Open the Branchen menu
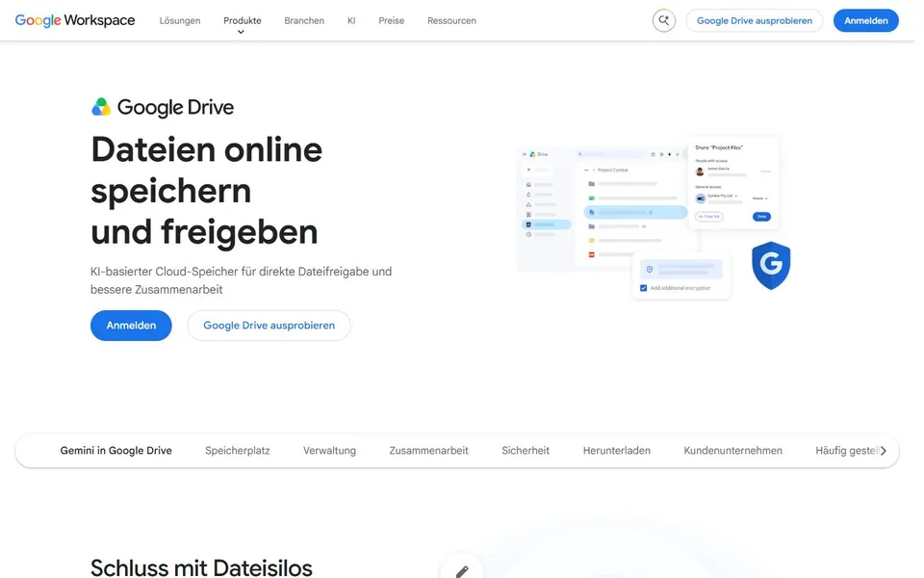 [x=304, y=20]
